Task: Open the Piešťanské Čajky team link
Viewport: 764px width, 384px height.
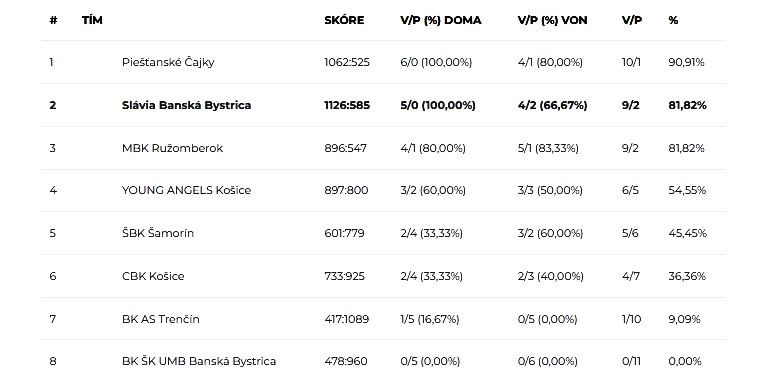Action: [168, 62]
